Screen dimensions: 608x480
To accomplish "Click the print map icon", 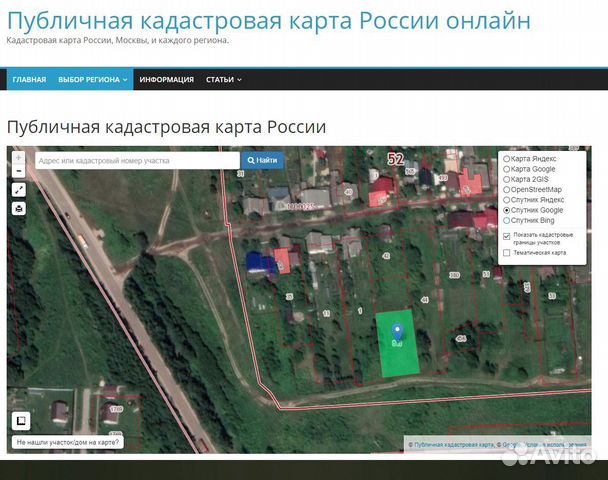I will click(19, 209).
